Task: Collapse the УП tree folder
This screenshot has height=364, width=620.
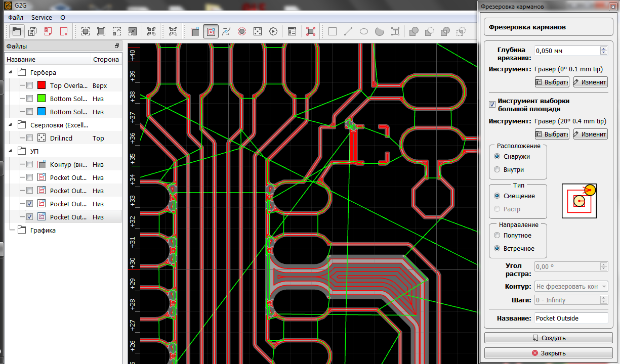Action: (11, 151)
